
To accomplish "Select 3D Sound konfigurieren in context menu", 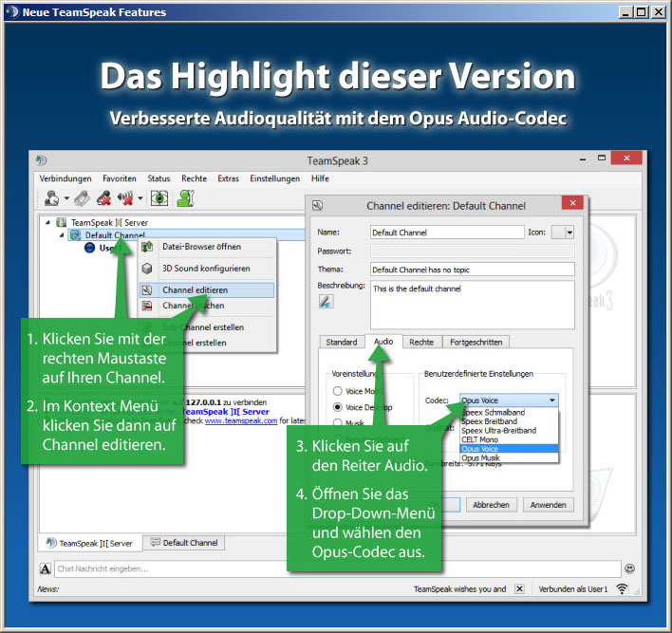I will click(x=207, y=269).
